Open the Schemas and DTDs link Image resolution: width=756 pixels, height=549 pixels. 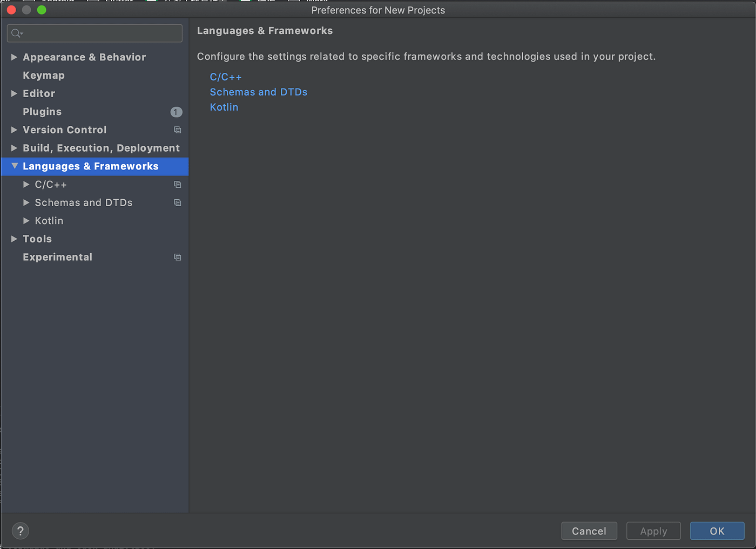point(259,92)
